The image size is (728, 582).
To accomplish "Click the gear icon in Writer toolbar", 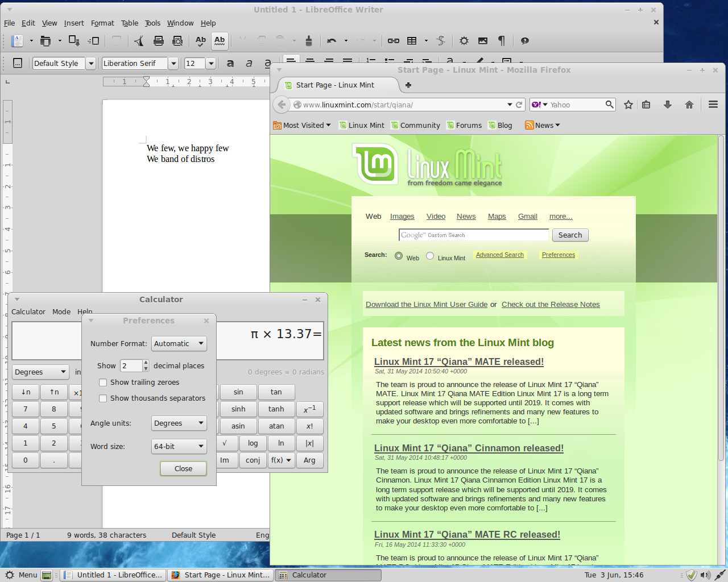I will tap(464, 41).
